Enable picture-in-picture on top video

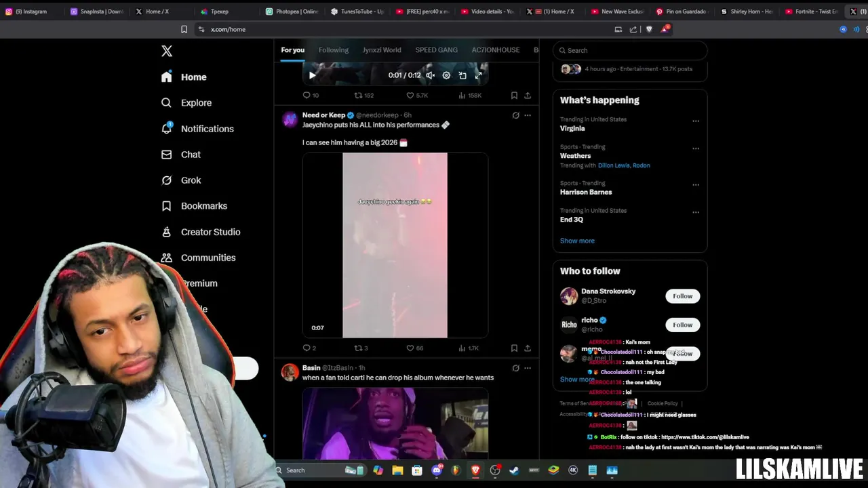(462, 75)
